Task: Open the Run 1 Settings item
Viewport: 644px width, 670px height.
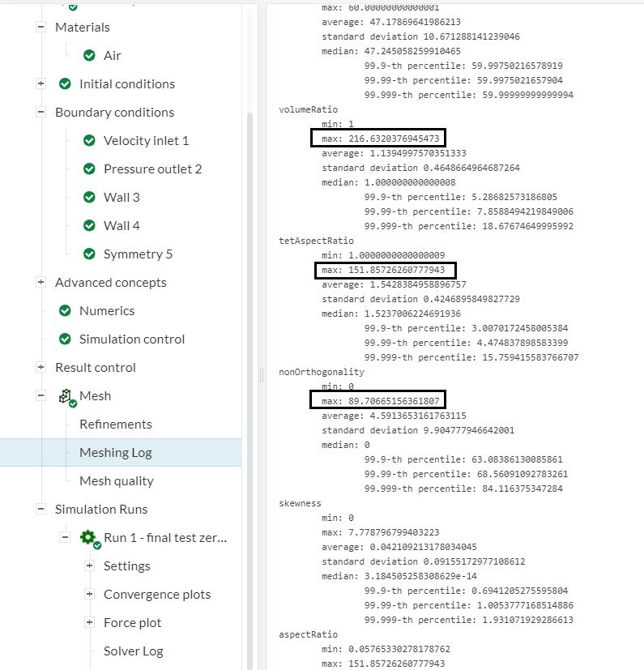Action: (x=127, y=566)
